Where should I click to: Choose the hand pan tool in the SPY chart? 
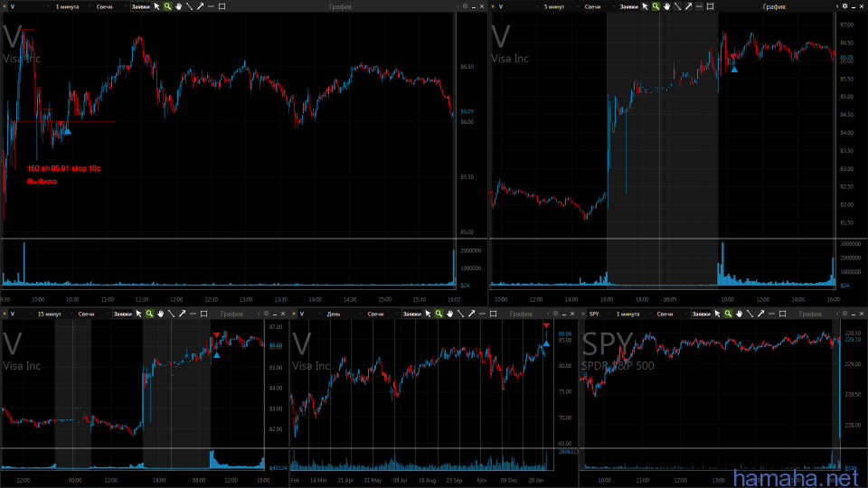click(739, 314)
